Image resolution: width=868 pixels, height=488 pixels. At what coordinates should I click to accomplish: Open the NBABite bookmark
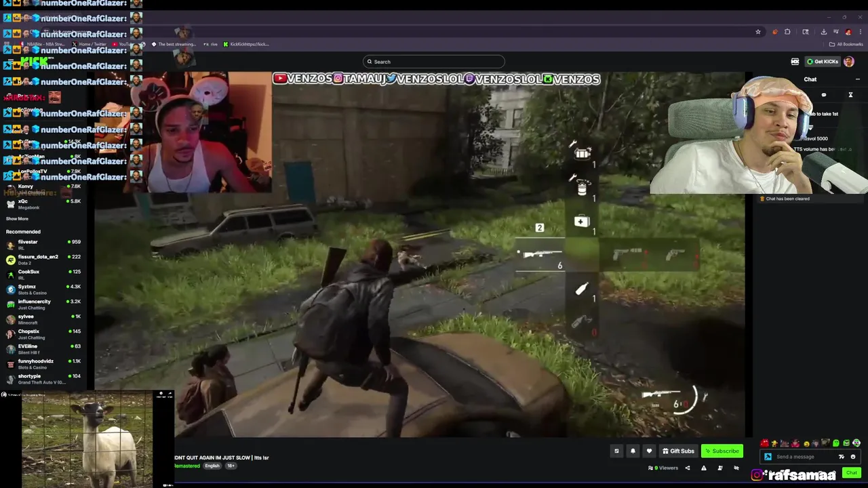click(x=43, y=44)
